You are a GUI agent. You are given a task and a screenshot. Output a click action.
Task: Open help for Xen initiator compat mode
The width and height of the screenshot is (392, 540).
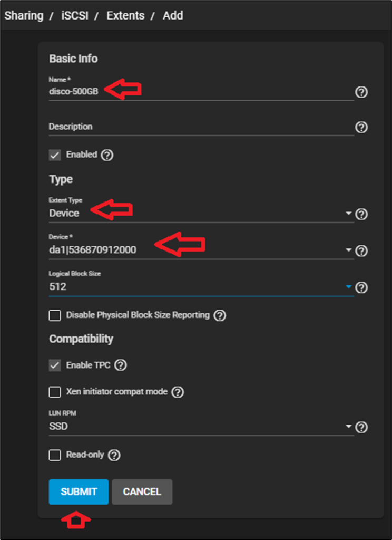[x=178, y=392]
